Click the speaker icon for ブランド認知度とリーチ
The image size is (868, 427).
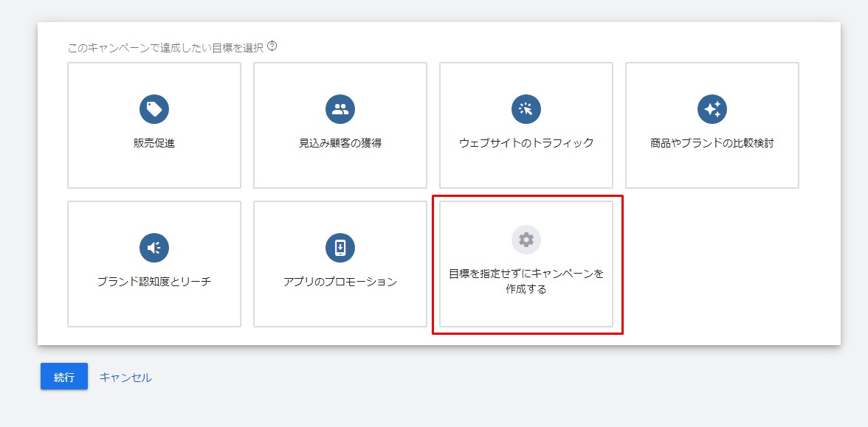(x=154, y=248)
